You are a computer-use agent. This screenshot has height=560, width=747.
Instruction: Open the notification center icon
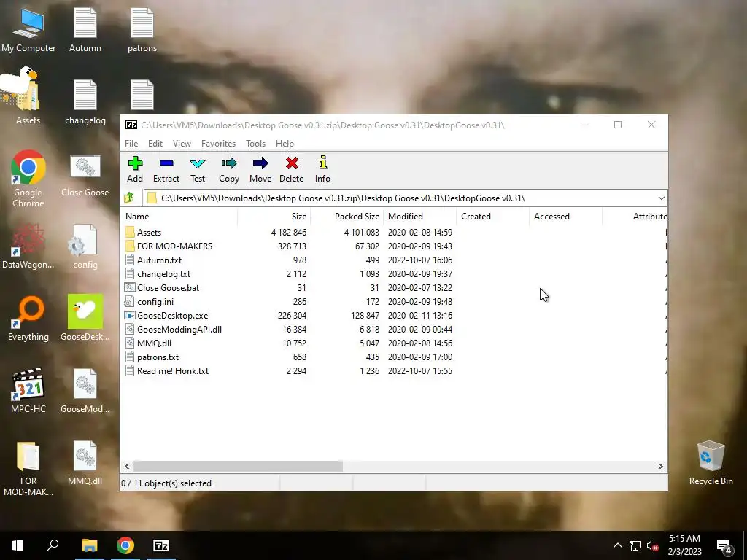click(x=724, y=546)
